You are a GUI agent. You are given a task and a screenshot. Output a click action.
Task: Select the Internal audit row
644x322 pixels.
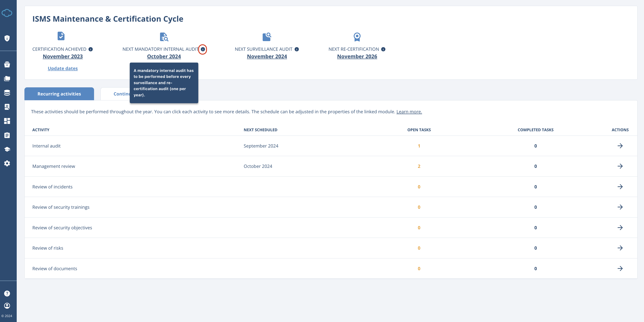[x=46, y=146]
